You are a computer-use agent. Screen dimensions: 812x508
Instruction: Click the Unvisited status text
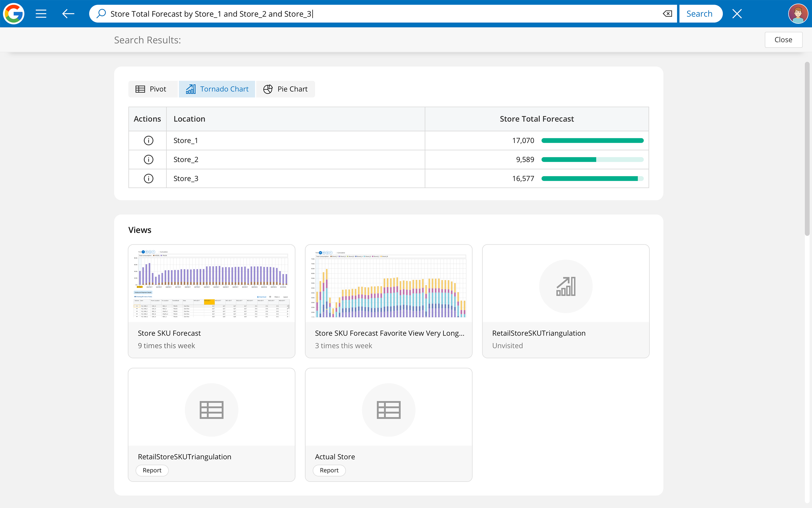tap(507, 345)
